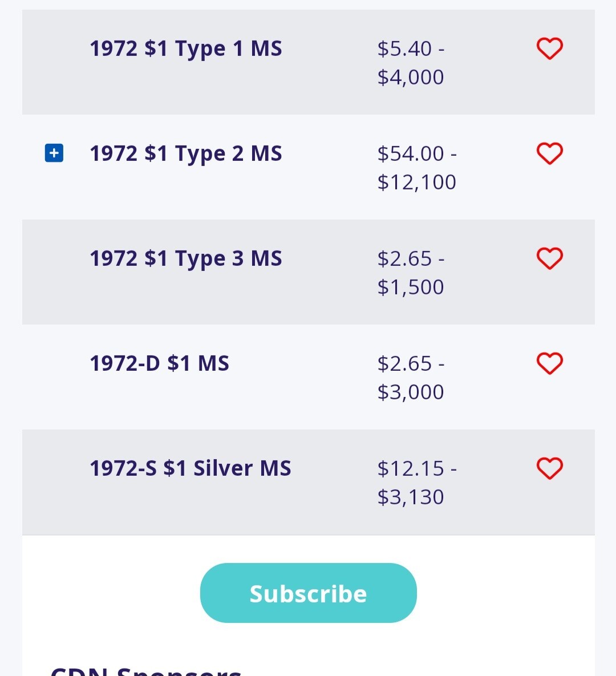Select the $2.65 - $3,000 price range
This screenshot has height=676, width=616.
click(x=411, y=377)
